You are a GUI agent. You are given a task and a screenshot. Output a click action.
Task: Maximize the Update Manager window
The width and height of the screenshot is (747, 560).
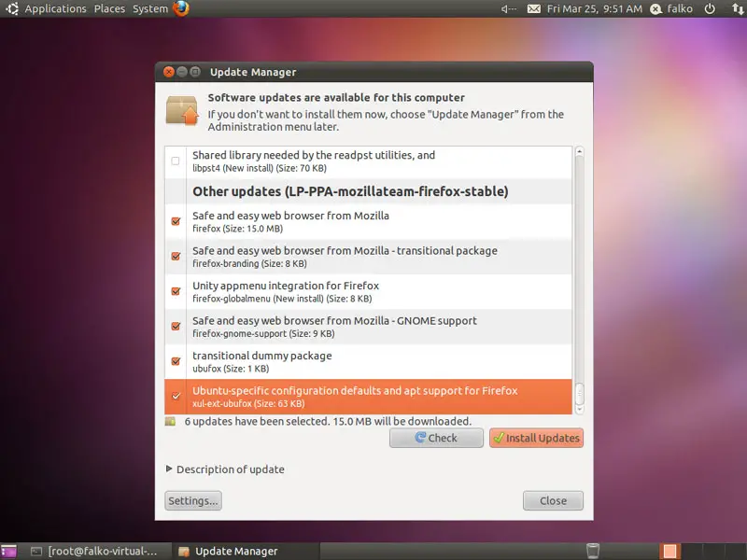click(195, 72)
